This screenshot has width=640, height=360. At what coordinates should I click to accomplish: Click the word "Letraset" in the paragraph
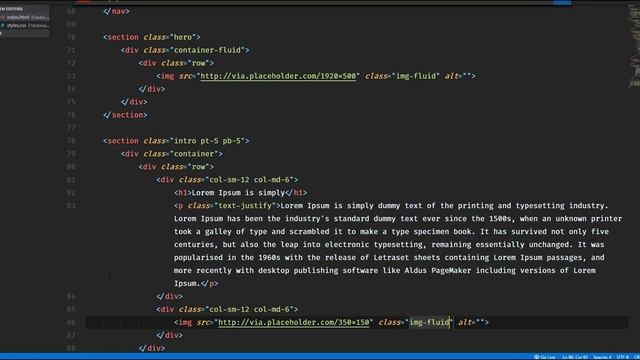[x=391, y=258]
